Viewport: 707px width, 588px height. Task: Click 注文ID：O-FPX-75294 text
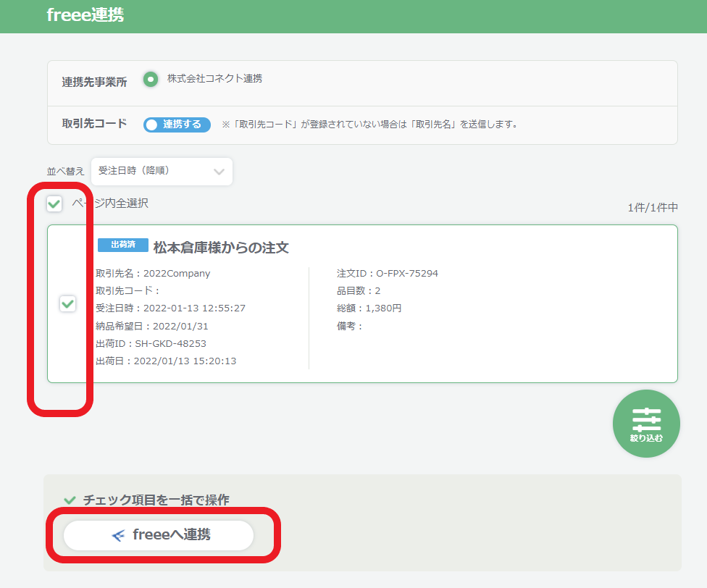[x=388, y=274]
